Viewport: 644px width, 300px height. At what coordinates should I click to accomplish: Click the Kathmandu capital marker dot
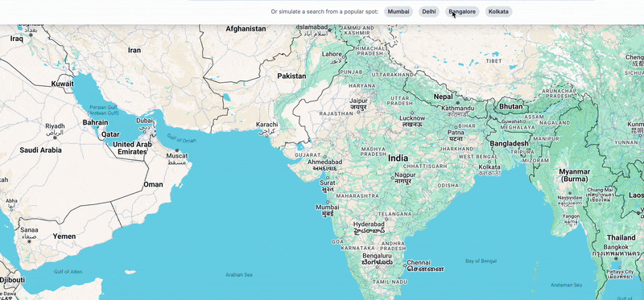click(x=457, y=103)
